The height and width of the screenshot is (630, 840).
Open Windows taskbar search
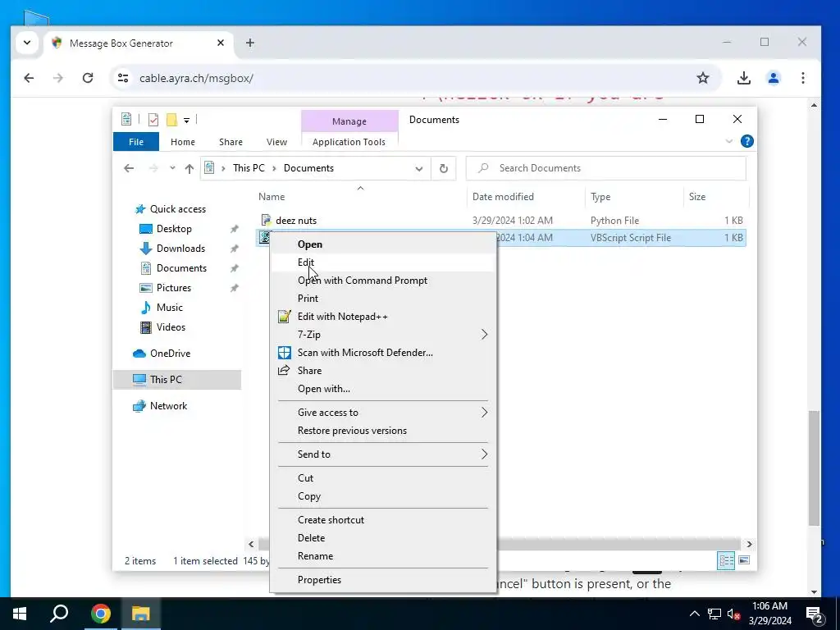point(59,614)
